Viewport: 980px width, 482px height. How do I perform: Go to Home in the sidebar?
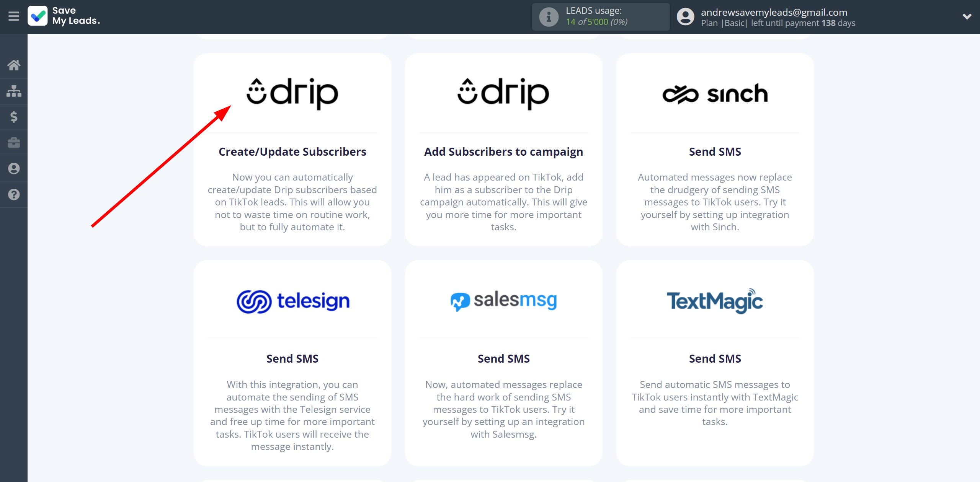point(14,65)
